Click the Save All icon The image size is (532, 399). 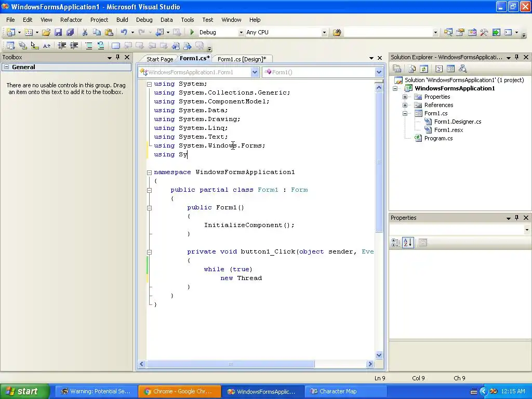pyautogui.click(x=70, y=32)
